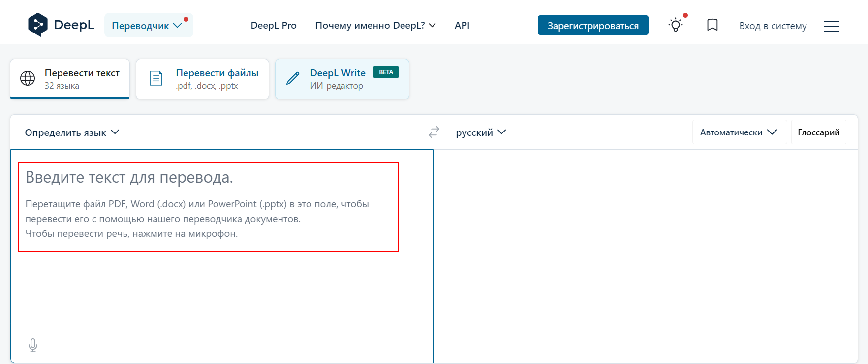Image resolution: width=868 pixels, height=364 pixels.
Task: Click Вход в систему
Action: click(x=773, y=26)
